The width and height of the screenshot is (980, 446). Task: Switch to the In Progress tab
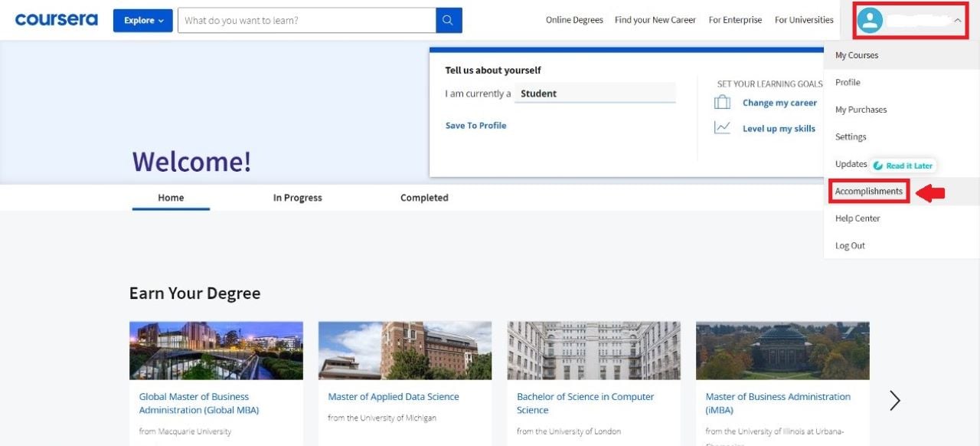coord(297,197)
